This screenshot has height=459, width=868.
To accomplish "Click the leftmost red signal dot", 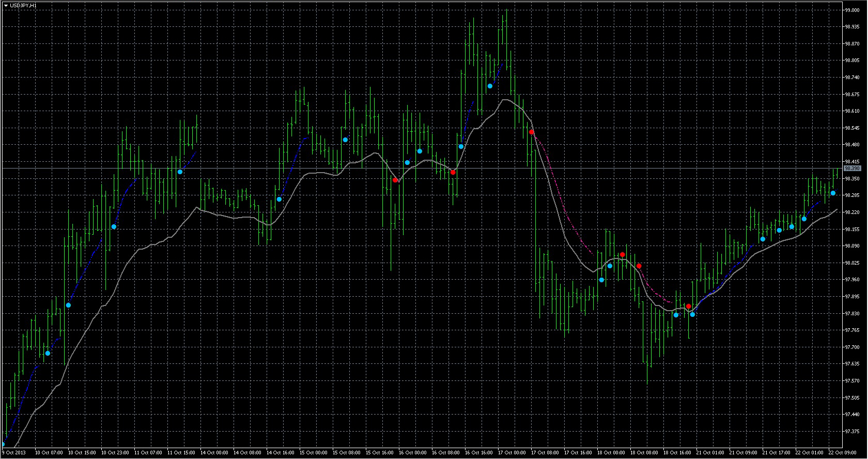I will pos(395,180).
